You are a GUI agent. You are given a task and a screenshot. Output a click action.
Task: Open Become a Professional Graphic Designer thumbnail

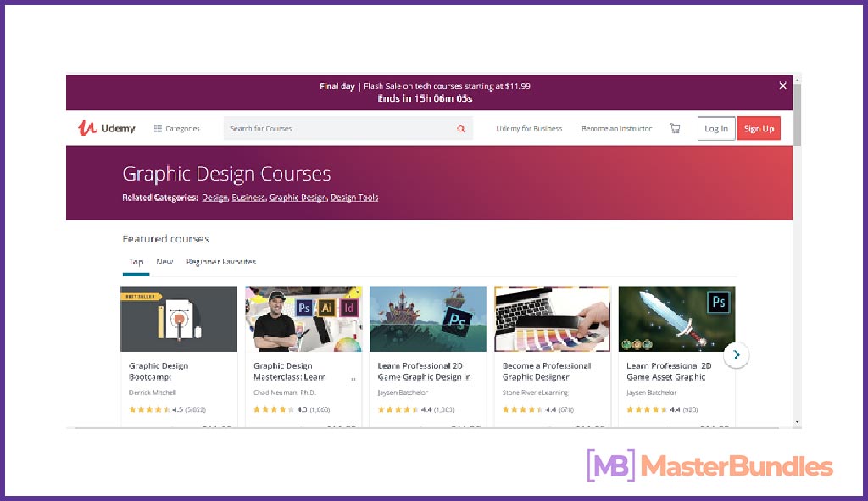[553, 319]
